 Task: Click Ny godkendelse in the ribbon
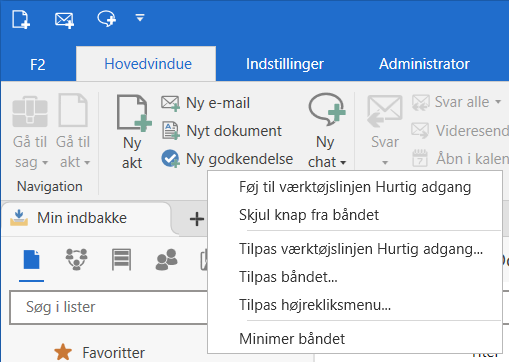(x=227, y=159)
